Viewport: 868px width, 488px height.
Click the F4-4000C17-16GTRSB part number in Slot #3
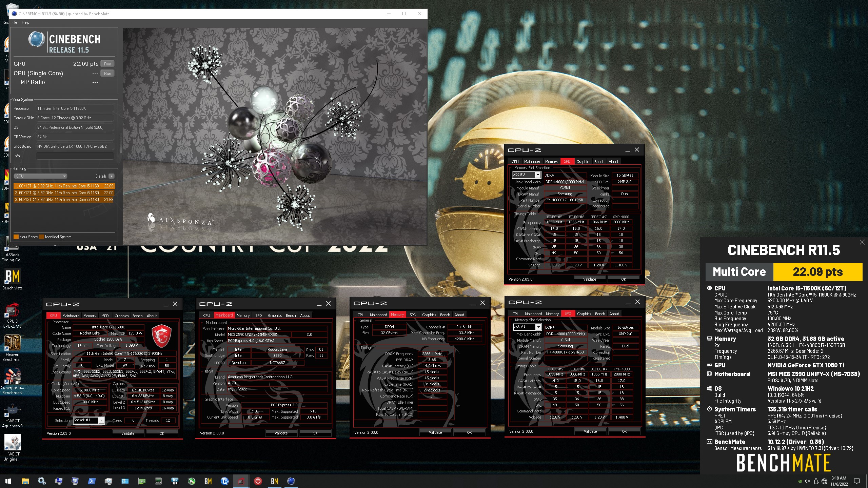point(565,200)
